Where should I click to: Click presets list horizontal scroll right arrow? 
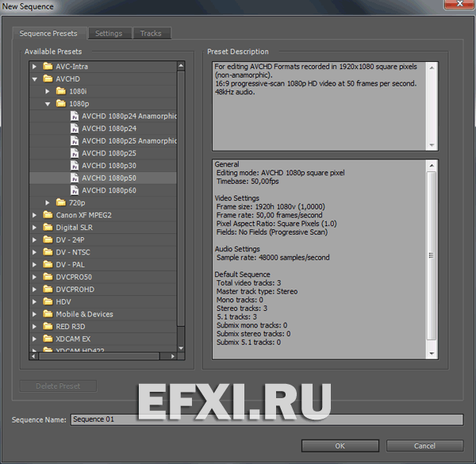pos(172,356)
